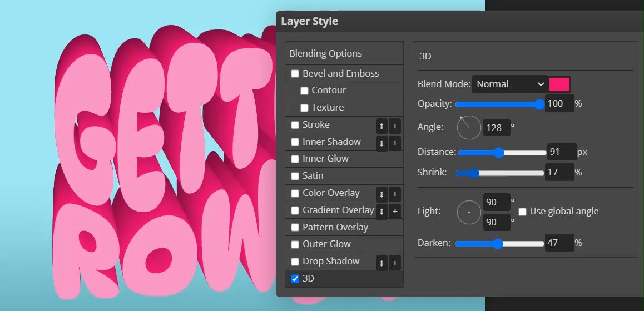Image resolution: width=644 pixels, height=311 pixels.
Task: Enable the Outer Glow checkbox
Action: tap(295, 244)
